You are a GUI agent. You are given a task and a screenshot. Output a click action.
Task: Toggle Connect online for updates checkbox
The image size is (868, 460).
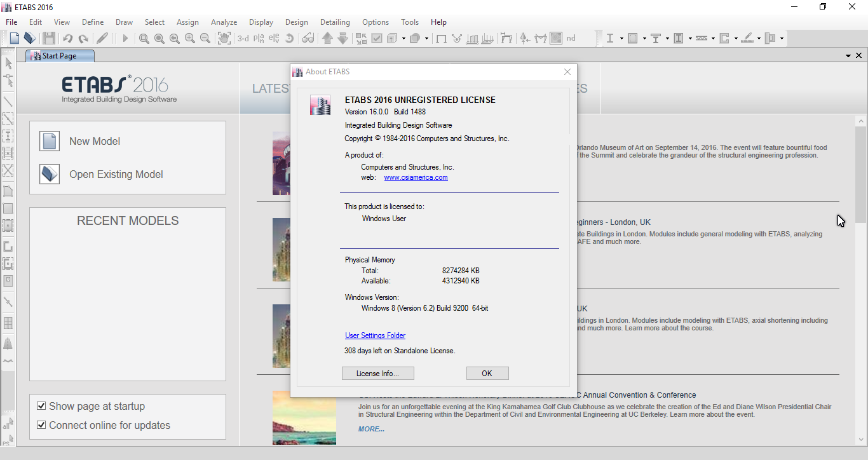[41, 425]
